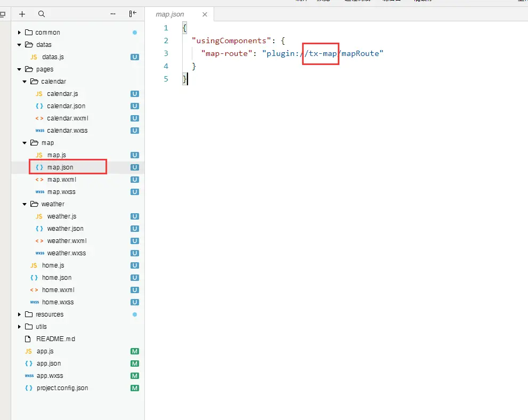Click the M badge of project.config.json
528x420 pixels.
click(x=135, y=388)
